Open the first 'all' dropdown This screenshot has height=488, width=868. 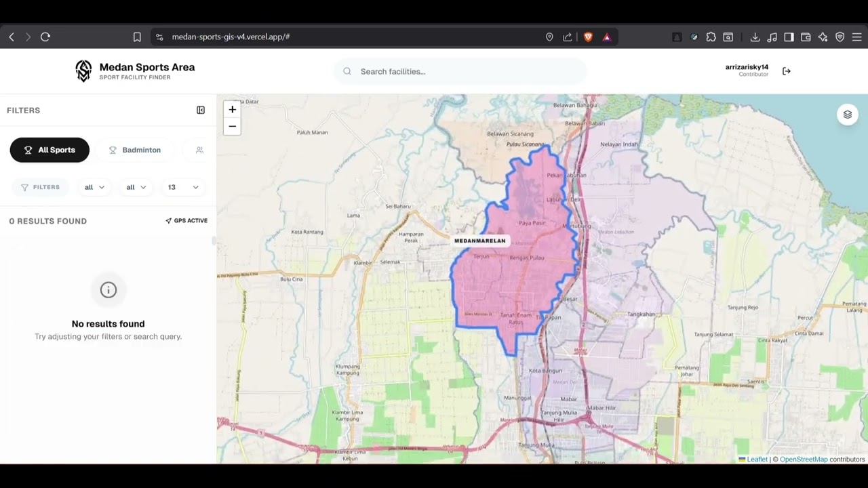94,187
